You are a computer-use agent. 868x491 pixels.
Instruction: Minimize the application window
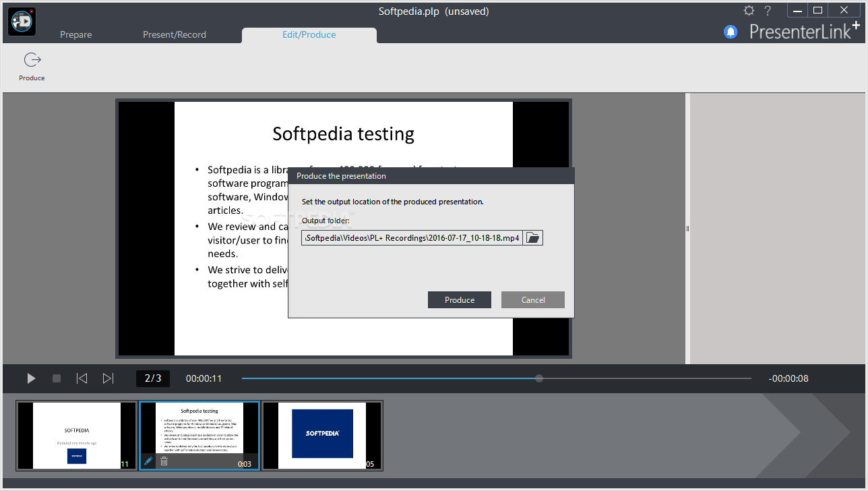(797, 9)
